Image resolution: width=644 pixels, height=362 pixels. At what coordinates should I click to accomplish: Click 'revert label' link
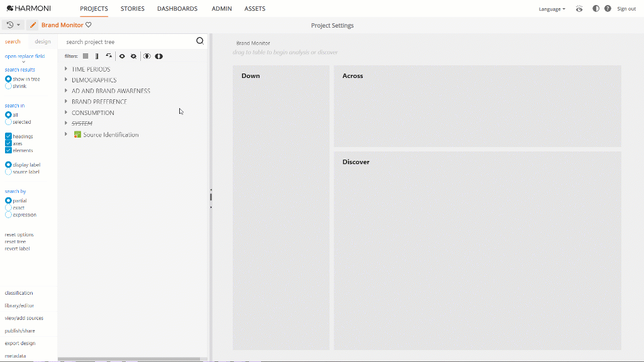17,249
